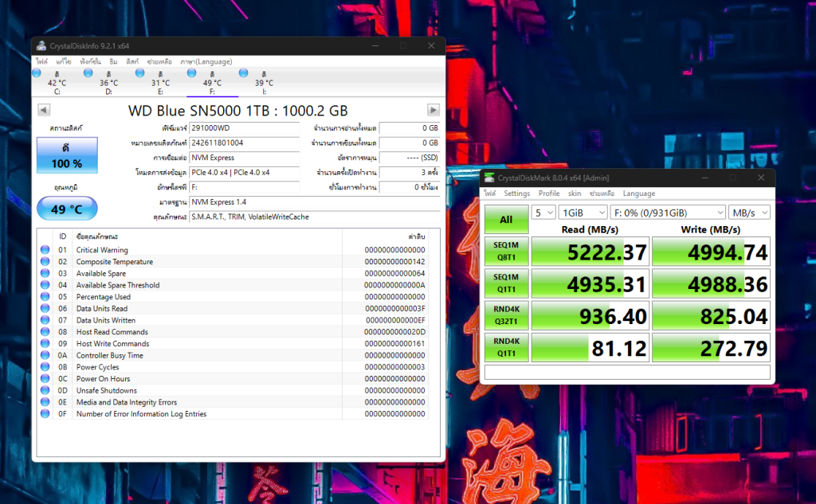Click the 5222.37 sequential read result
Screen dimensions: 816x504
point(590,252)
